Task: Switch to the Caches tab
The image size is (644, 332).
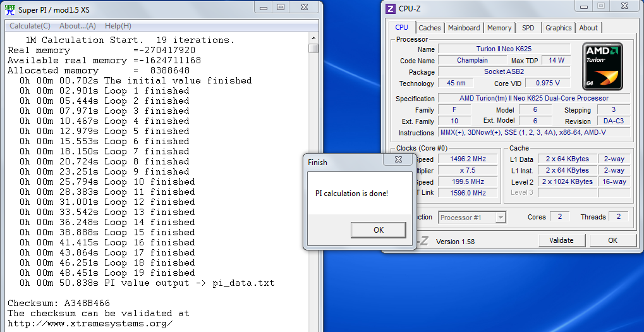Action: pyautogui.click(x=430, y=28)
